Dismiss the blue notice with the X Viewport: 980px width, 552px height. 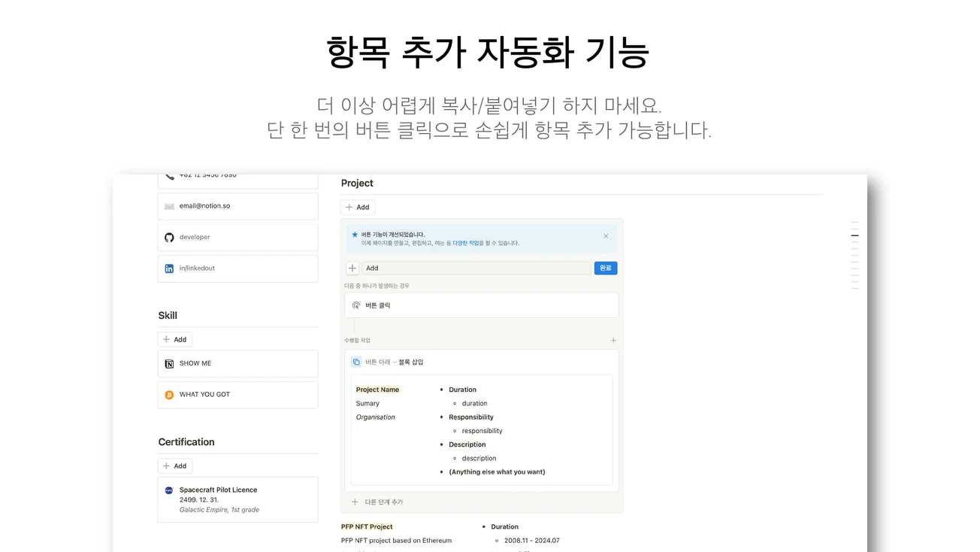[606, 236]
